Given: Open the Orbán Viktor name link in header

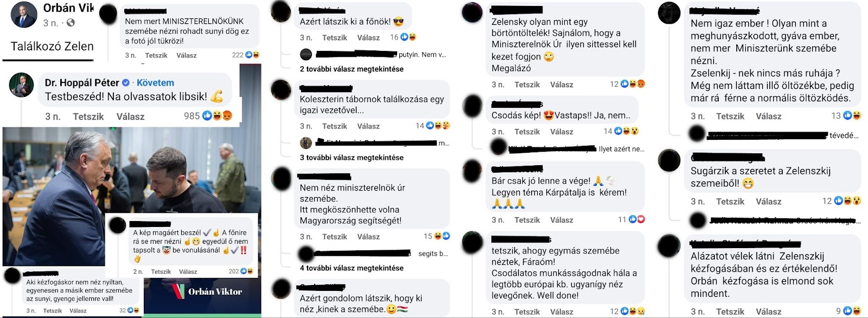Looking at the screenshot, I should click(x=68, y=8).
